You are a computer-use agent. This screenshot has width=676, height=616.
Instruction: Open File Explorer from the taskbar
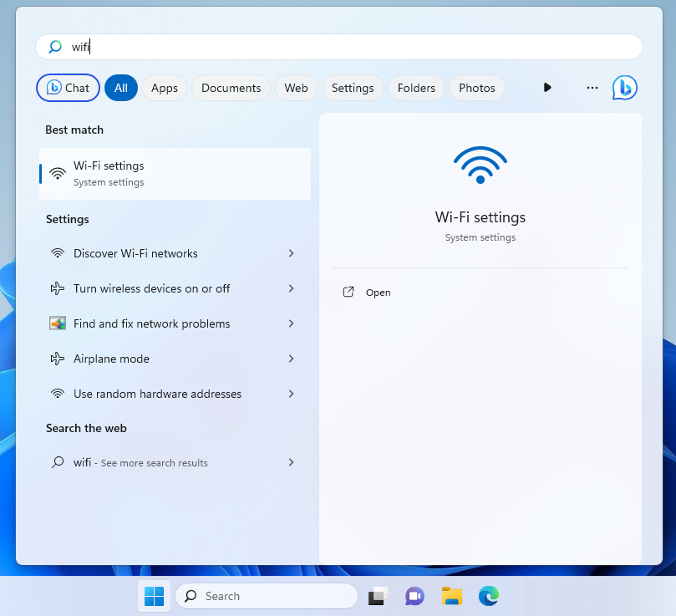(451, 596)
